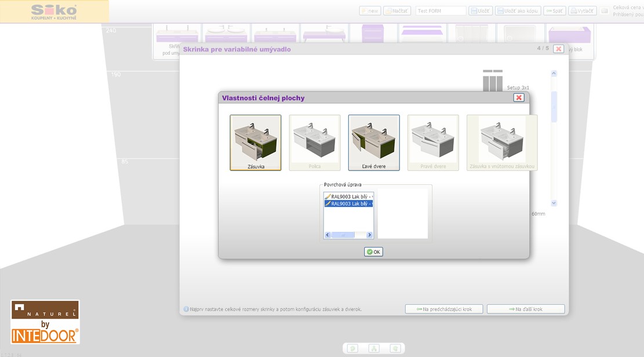
Task: Click the Vytlačiť print toolbar button
Action: [583, 11]
